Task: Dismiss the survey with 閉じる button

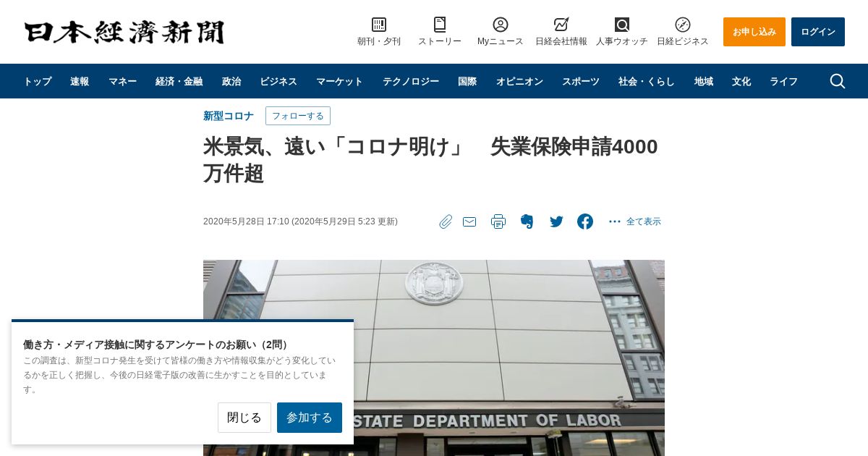Action: pyautogui.click(x=244, y=418)
